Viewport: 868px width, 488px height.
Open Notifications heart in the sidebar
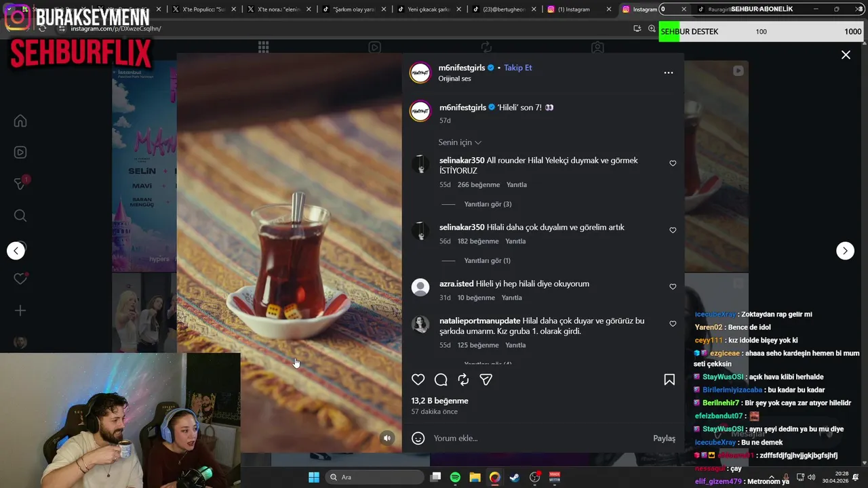coord(20,279)
